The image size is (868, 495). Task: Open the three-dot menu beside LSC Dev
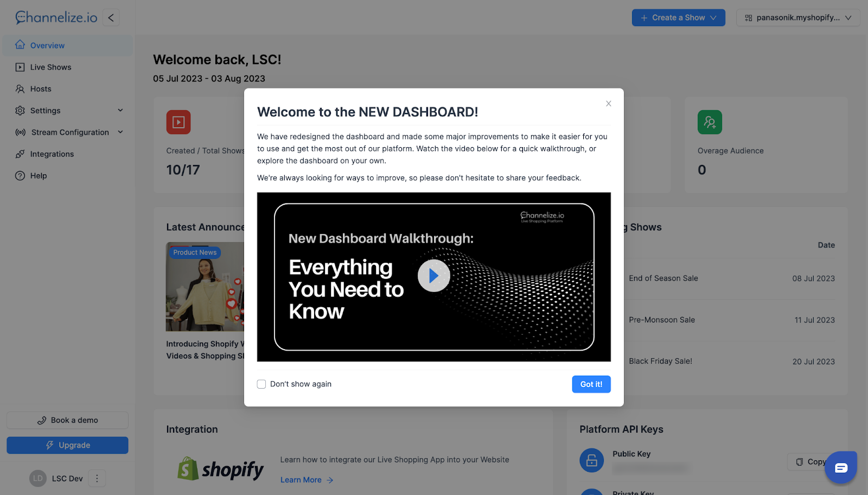(97, 478)
